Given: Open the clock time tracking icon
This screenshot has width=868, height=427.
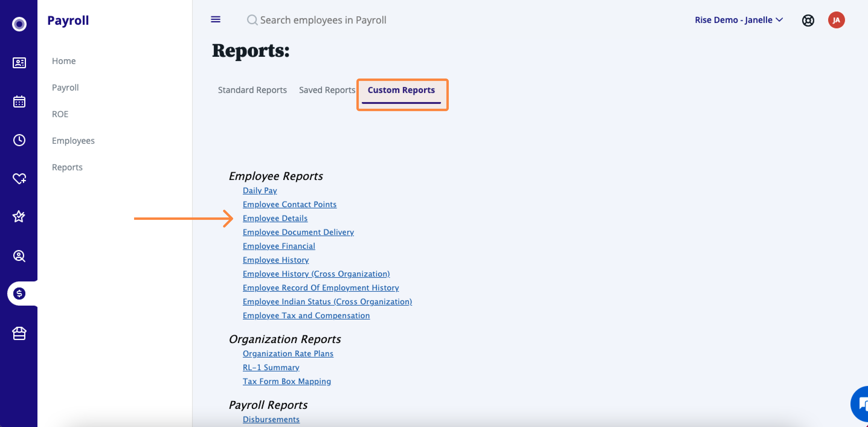Looking at the screenshot, I should click(x=19, y=140).
